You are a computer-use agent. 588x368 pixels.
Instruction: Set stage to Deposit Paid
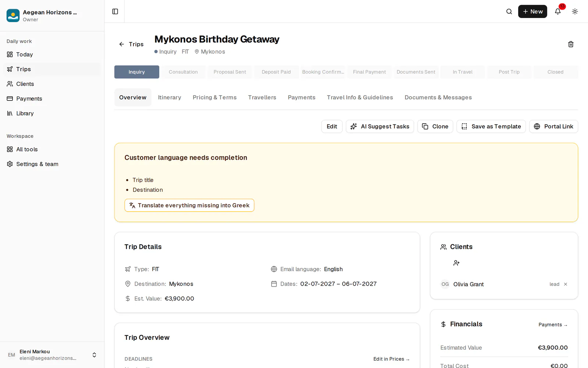(x=276, y=72)
